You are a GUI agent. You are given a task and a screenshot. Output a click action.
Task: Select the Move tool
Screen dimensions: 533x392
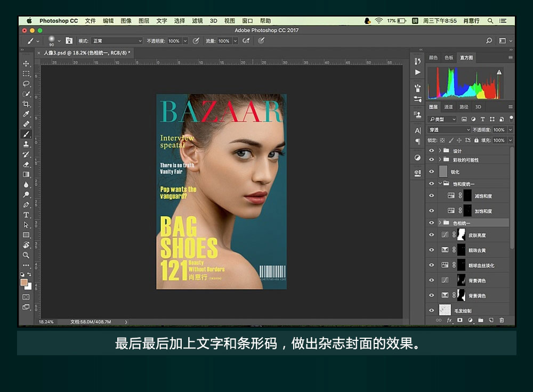click(26, 64)
